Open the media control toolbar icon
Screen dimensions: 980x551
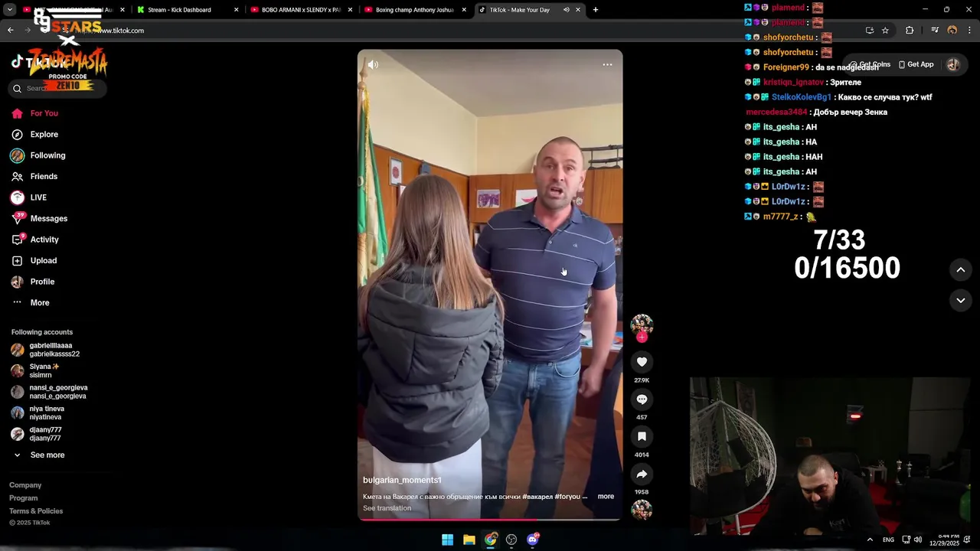[x=935, y=31]
